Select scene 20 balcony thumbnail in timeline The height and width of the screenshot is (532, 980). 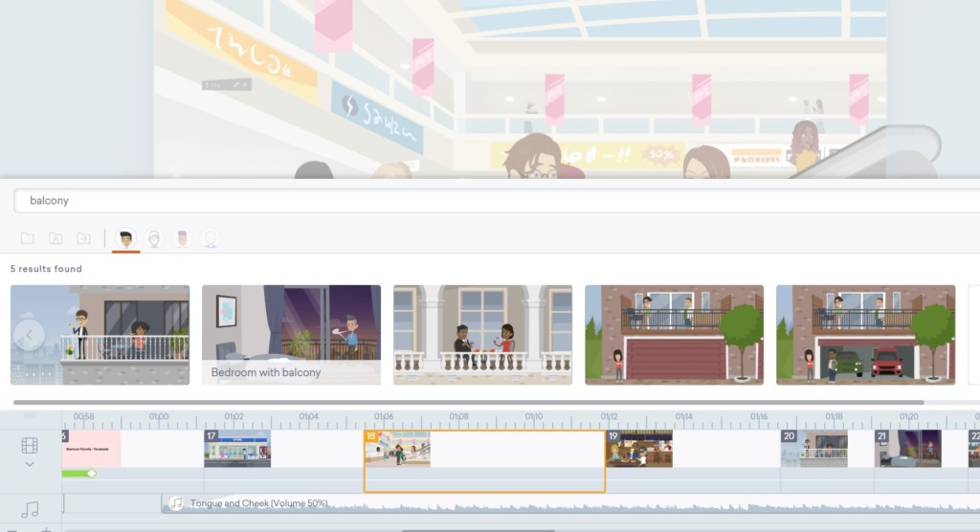pos(814,449)
